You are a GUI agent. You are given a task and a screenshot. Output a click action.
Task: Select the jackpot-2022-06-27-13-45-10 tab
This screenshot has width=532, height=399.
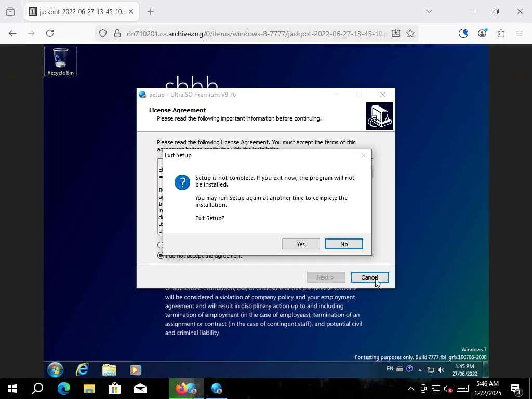click(x=82, y=12)
